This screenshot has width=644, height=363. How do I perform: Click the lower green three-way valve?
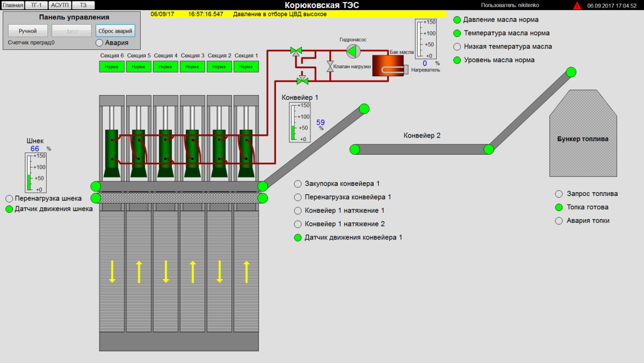302,80
